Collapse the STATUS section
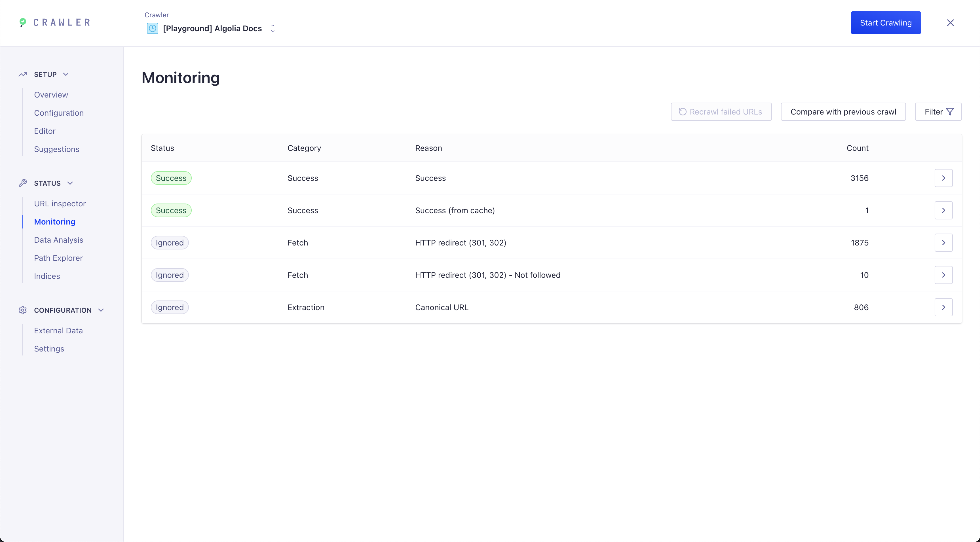This screenshot has width=980, height=542. pos(70,183)
